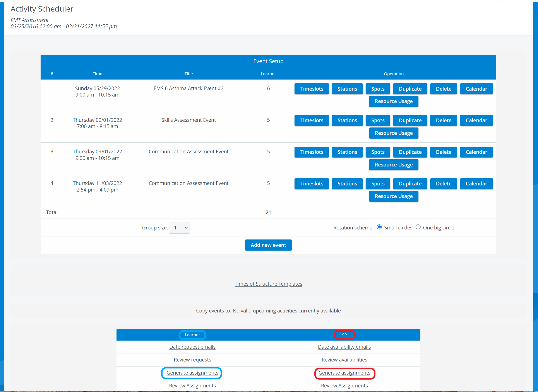
Task: Click Add new event button
Action: coord(268,245)
